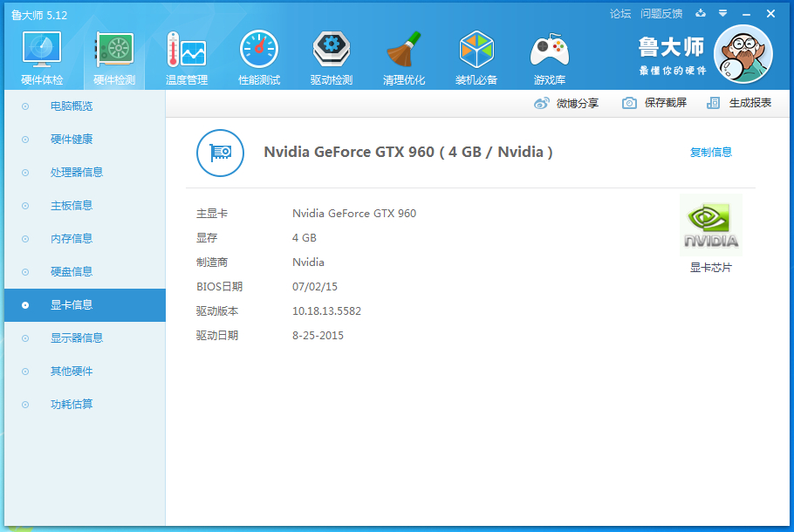Click the 显存 value 4 GB

coord(305,238)
